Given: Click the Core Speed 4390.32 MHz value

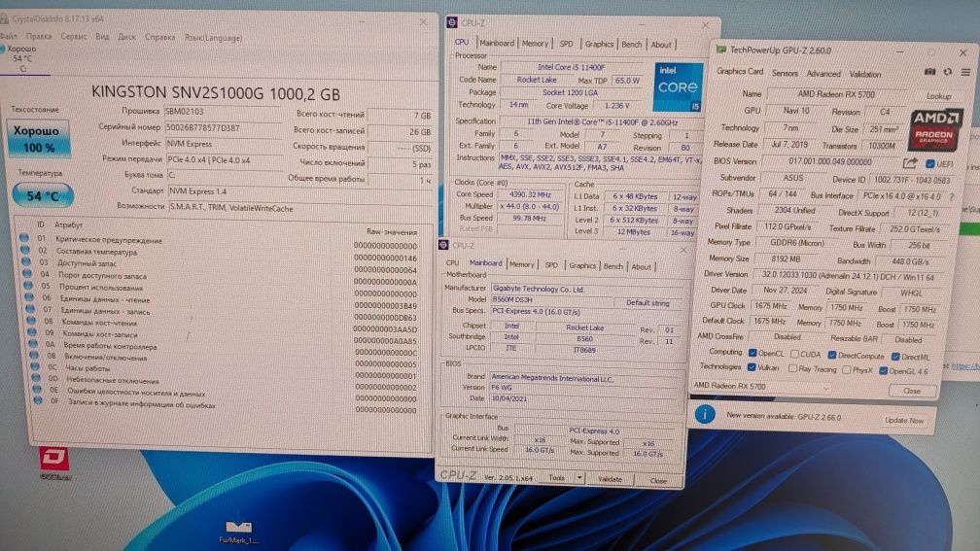Looking at the screenshot, I should pos(530,194).
